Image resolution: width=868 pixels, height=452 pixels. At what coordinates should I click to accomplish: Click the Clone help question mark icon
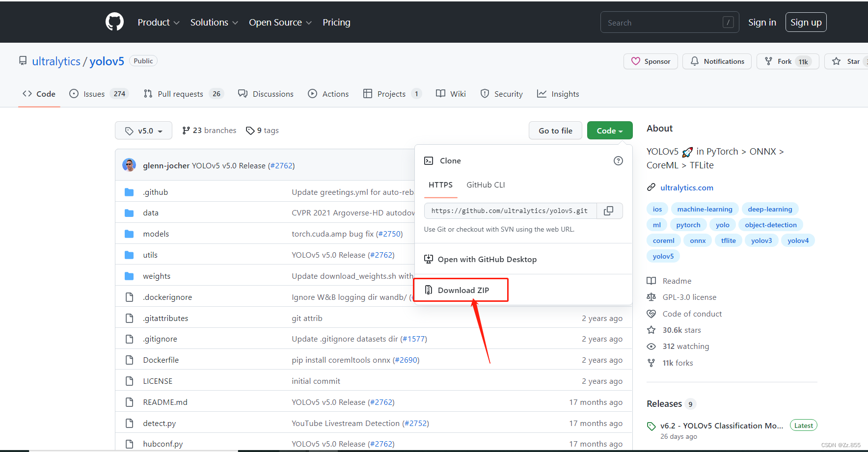click(618, 160)
